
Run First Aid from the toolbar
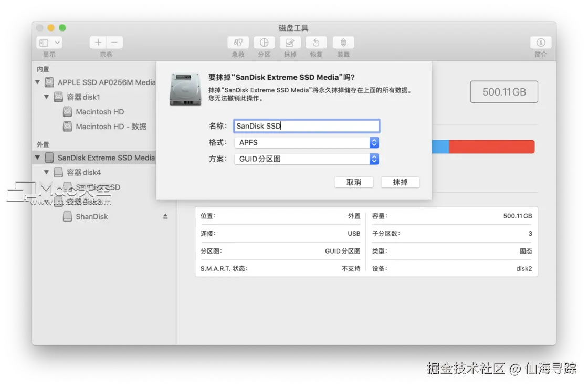(238, 43)
